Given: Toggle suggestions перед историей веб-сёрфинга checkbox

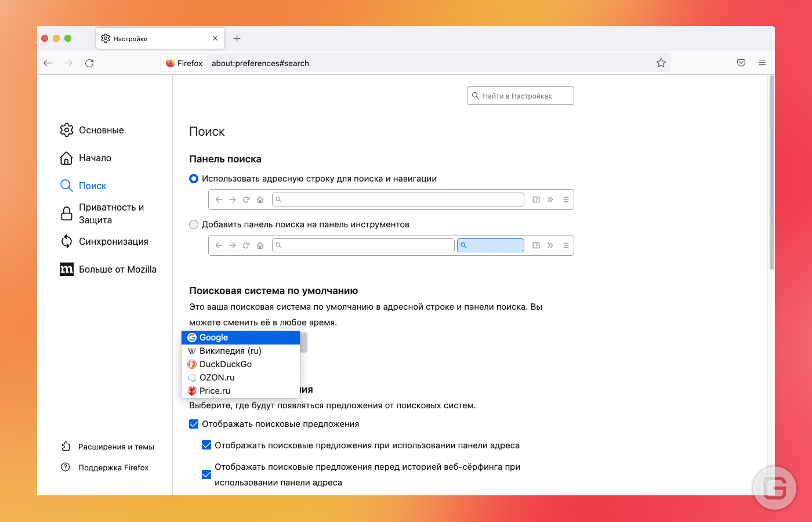Looking at the screenshot, I should coord(206,474).
